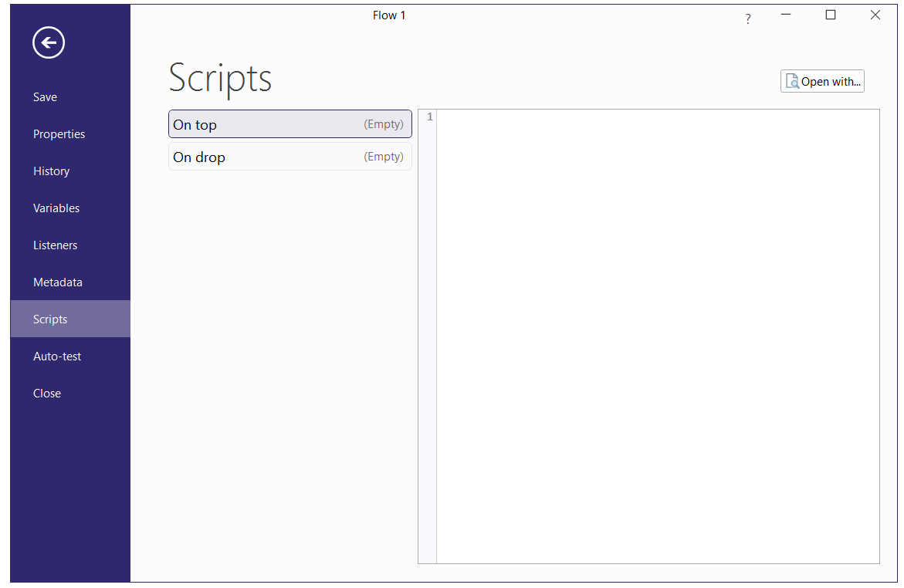Click line 1 in the script editor
The image size is (904, 588).
click(540, 116)
